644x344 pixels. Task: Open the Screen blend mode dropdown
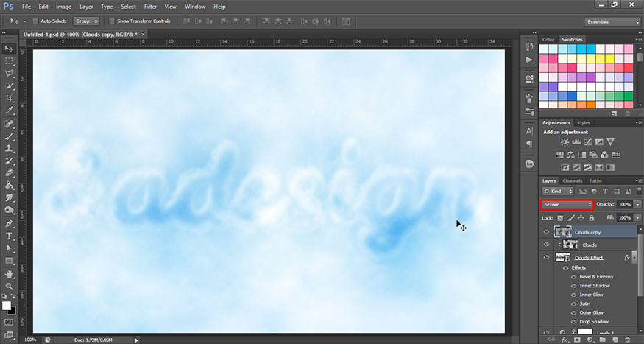[x=567, y=204]
